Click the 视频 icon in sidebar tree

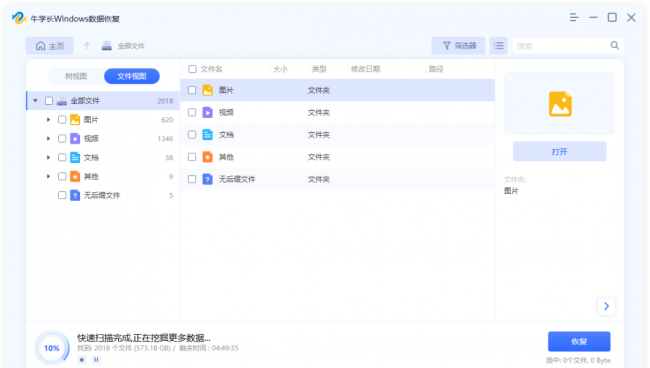click(x=75, y=138)
